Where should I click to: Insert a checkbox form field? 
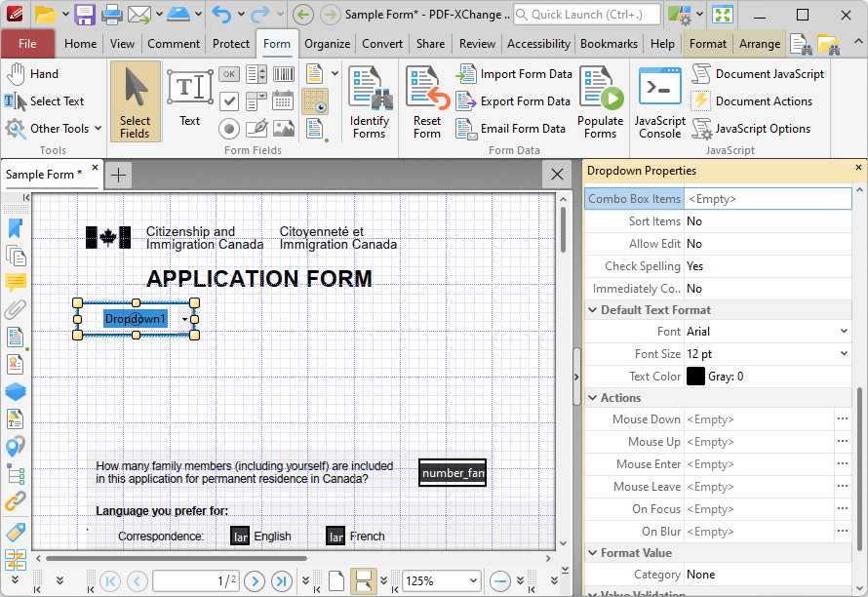(x=229, y=101)
